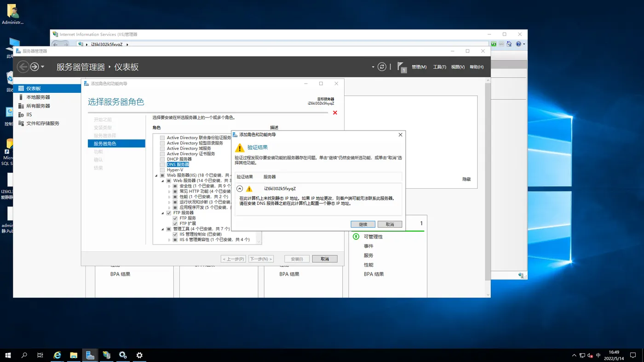Toggle Active Directory 联合身份验证服务 checkbox
Viewport: 644px width, 362px height.
click(162, 138)
